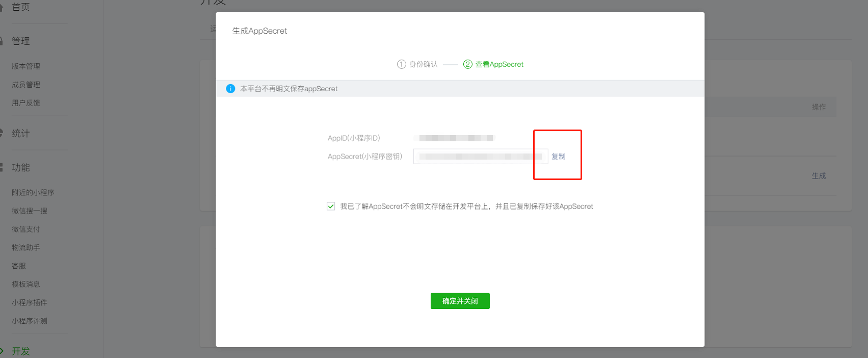Click the 复制 copy link

(x=558, y=157)
